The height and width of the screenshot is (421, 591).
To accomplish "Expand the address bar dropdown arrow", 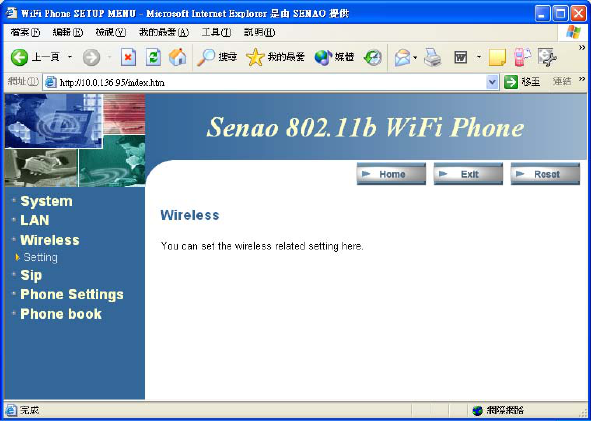I will tap(492, 82).
